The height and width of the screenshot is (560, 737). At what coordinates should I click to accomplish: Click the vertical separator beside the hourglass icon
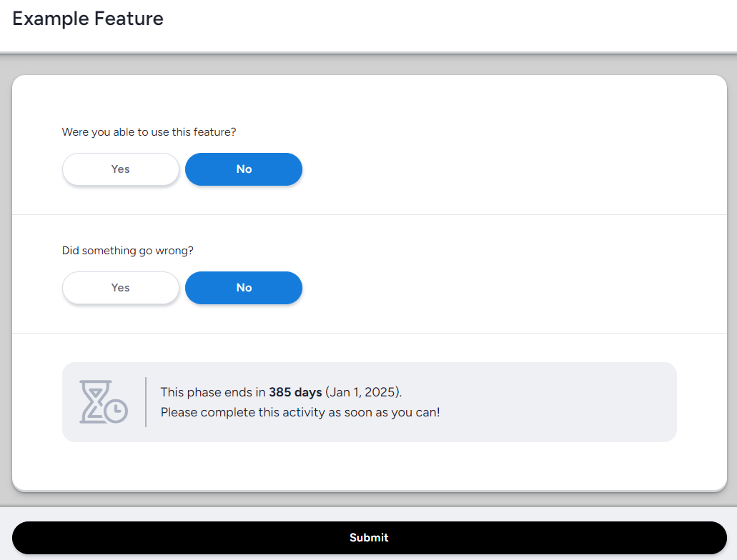pos(146,402)
